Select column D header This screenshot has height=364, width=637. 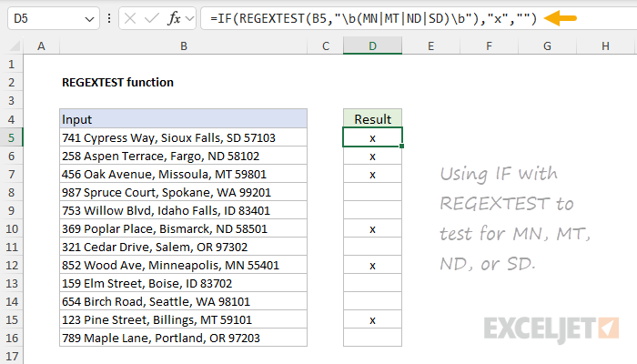(372, 45)
